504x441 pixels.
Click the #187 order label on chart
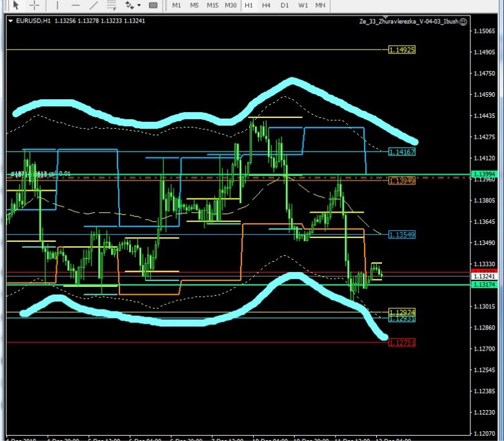(41, 174)
